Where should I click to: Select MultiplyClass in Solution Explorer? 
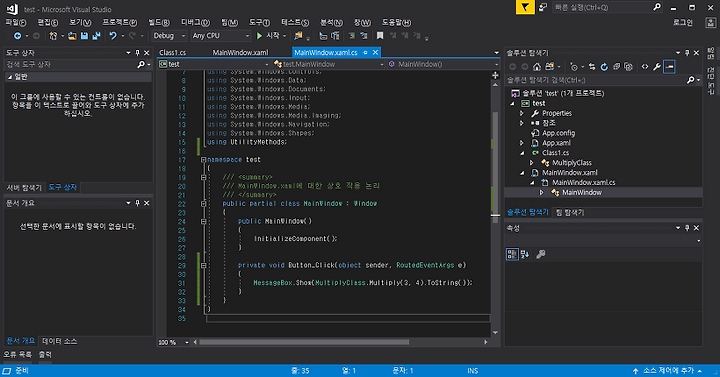point(572,163)
